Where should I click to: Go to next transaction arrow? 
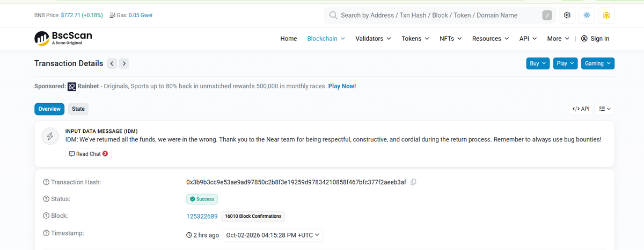pyautogui.click(x=124, y=63)
